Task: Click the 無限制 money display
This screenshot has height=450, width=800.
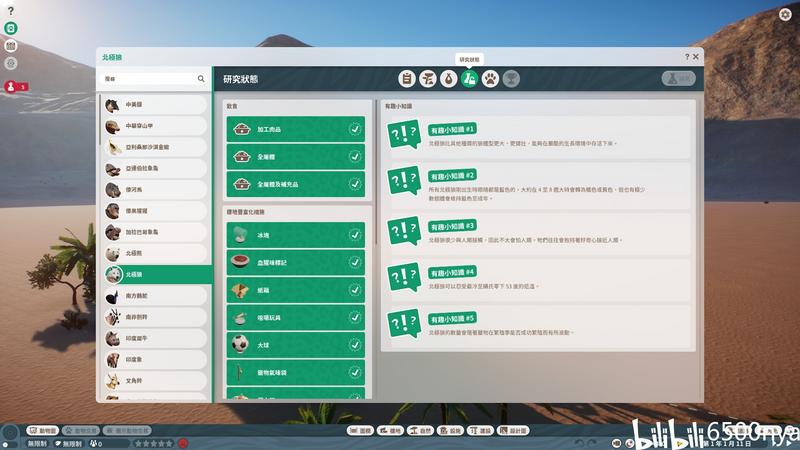Action: point(37,444)
